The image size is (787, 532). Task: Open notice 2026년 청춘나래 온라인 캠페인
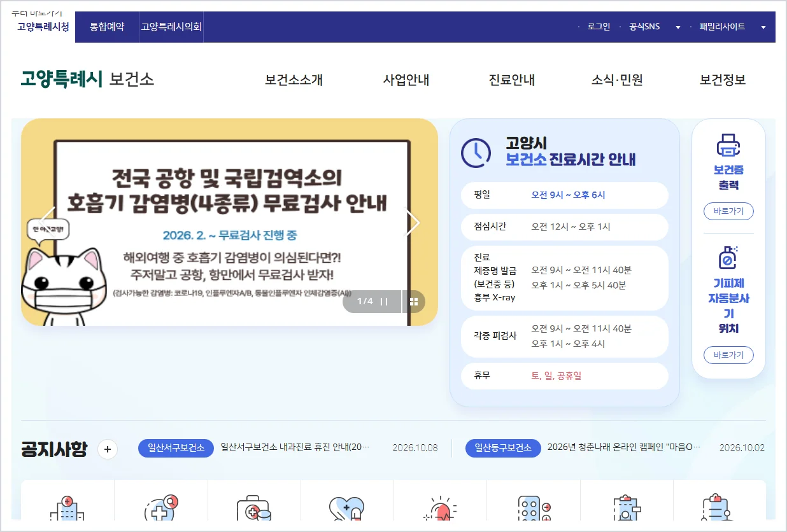pyautogui.click(x=624, y=448)
